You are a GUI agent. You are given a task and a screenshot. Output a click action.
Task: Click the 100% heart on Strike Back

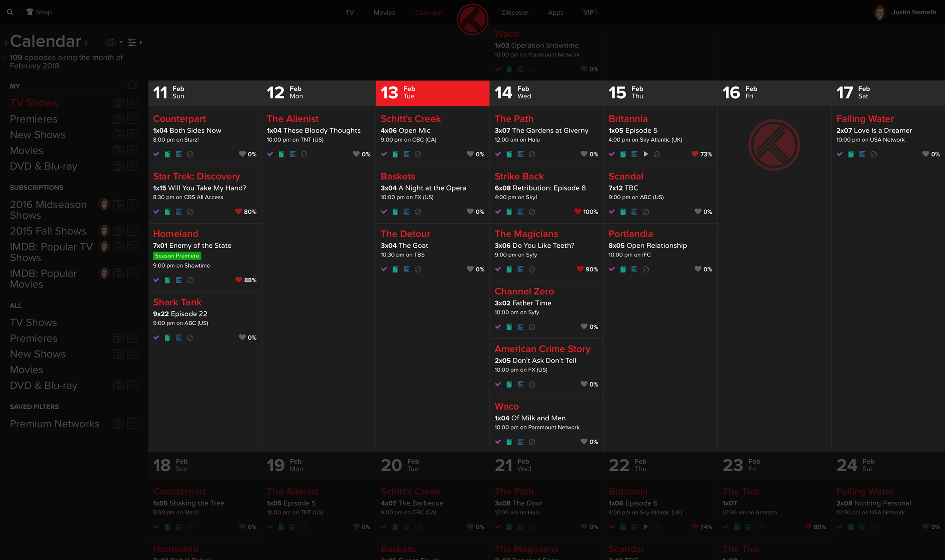(586, 212)
